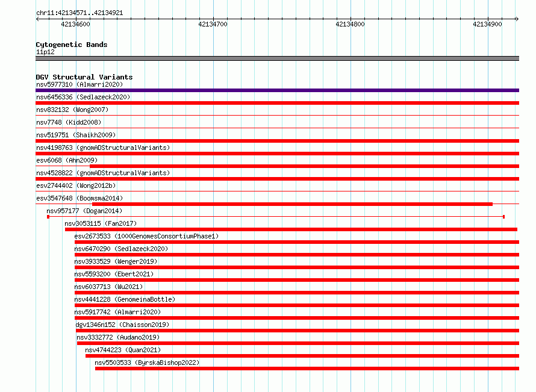Click the 42134700 ruler position label

[213, 24]
